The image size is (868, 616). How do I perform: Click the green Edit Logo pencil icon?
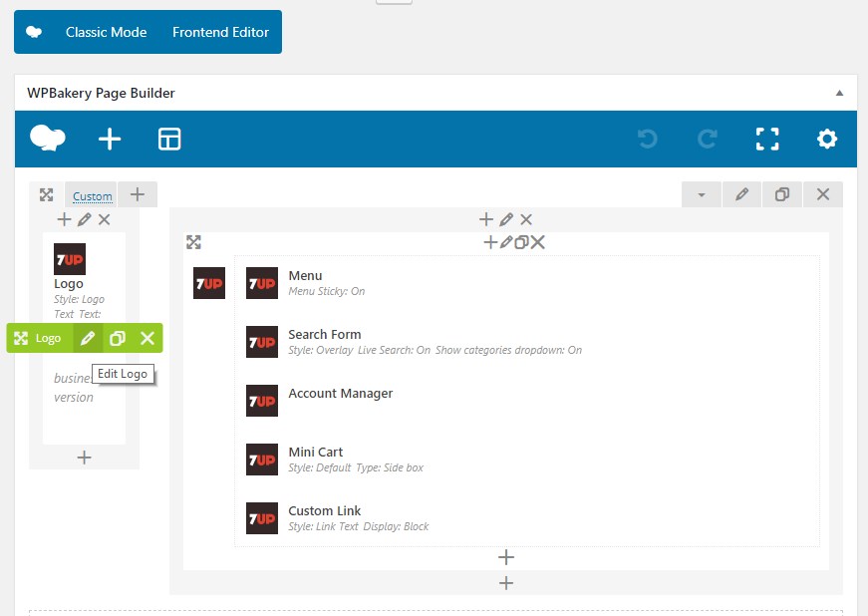(88, 339)
